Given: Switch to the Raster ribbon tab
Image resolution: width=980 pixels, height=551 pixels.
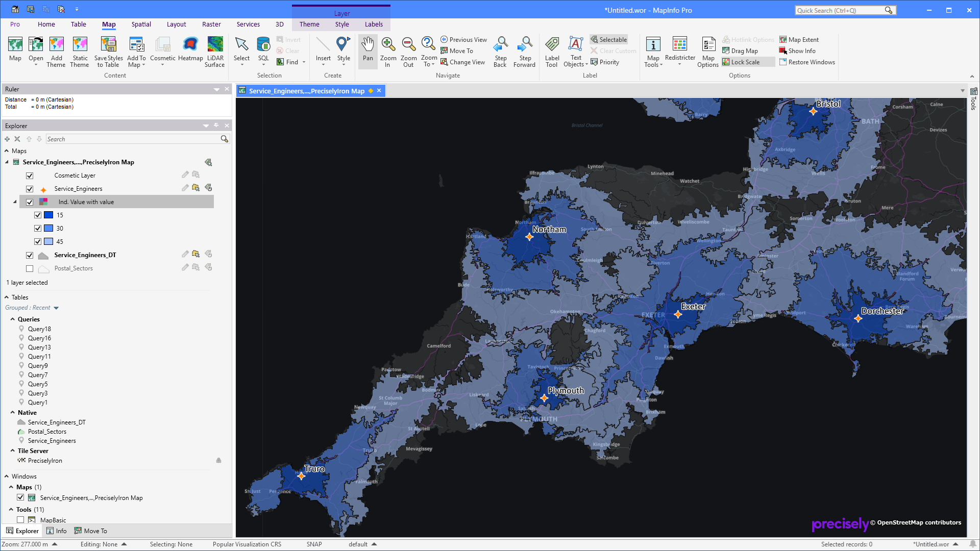Looking at the screenshot, I should (211, 24).
